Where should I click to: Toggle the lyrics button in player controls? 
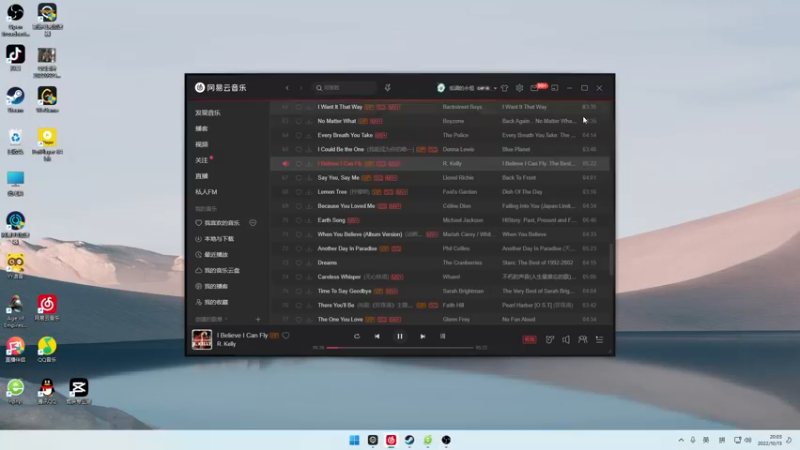coord(442,336)
